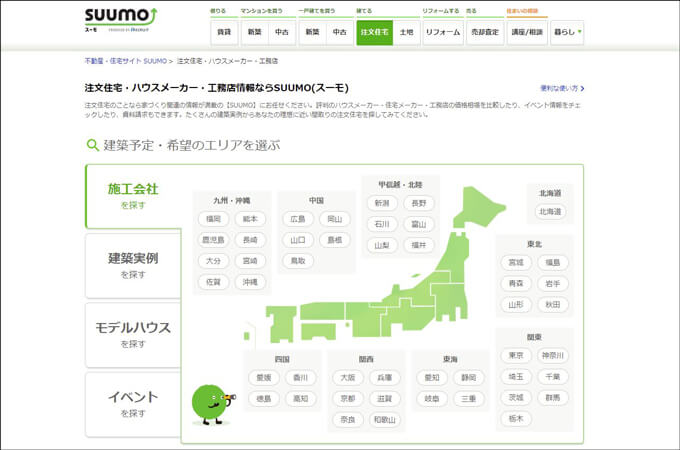Viewport: 680px width, 450px height.
Task: Select 栃木 in the 関東 region
Action: (516, 419)
